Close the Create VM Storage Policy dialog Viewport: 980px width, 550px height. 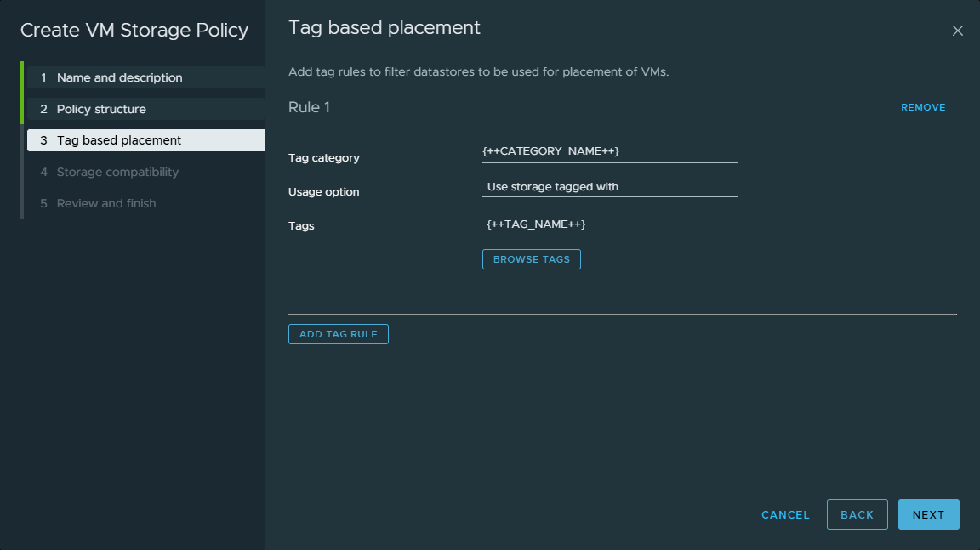click(957, 31)
